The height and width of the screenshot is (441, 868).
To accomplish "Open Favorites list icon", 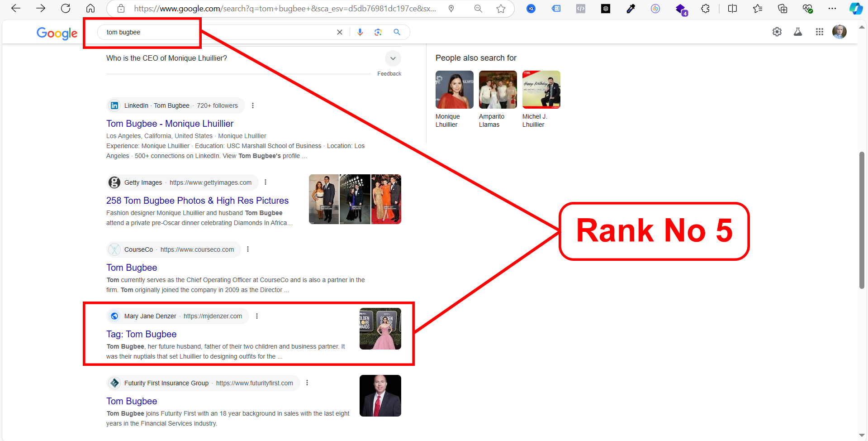I will (x=758, y=9).
